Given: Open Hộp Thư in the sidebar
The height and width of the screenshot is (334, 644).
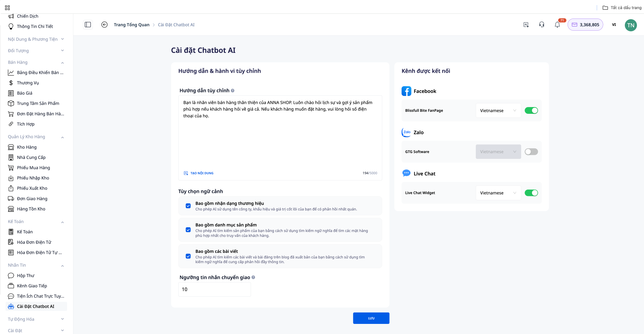Looking at the screenshot, I should (26, 275).
